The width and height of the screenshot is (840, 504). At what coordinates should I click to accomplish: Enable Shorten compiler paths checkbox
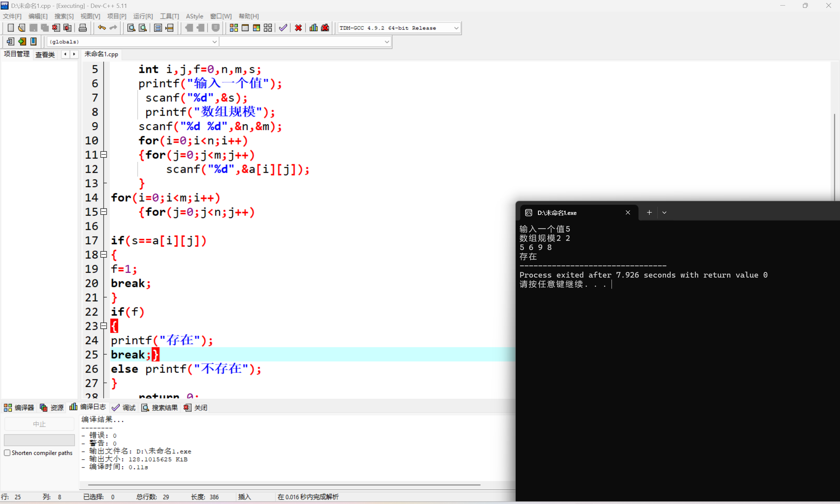point(7,453)
